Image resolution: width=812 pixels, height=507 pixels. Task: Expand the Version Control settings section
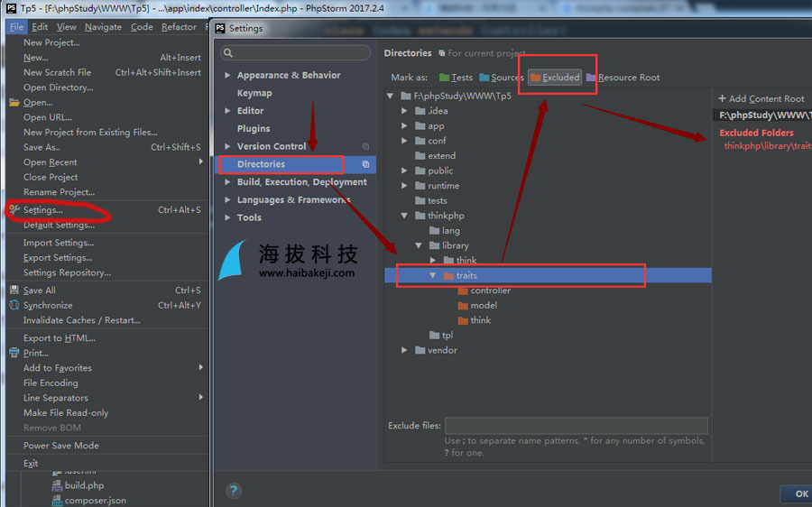[227, 146]
